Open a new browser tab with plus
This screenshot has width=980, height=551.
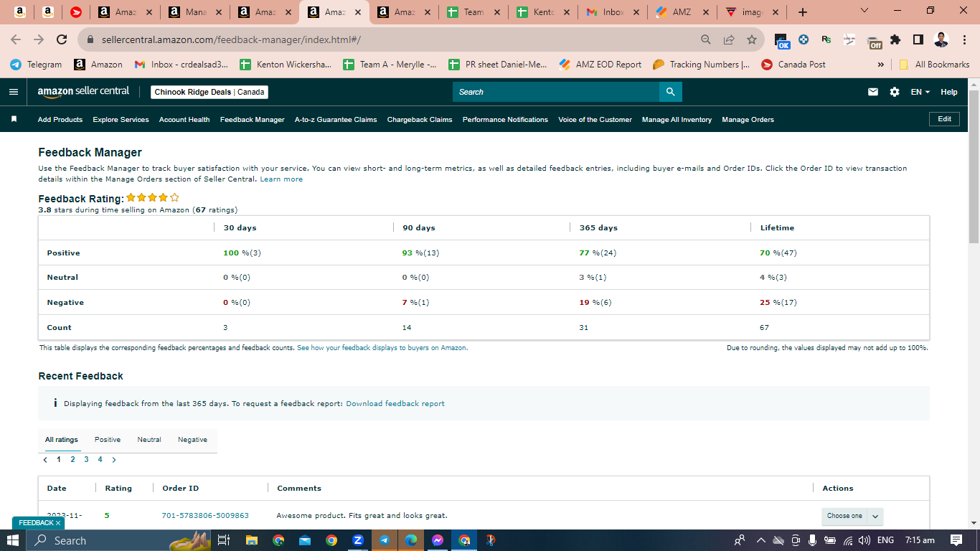pos(802,12)
